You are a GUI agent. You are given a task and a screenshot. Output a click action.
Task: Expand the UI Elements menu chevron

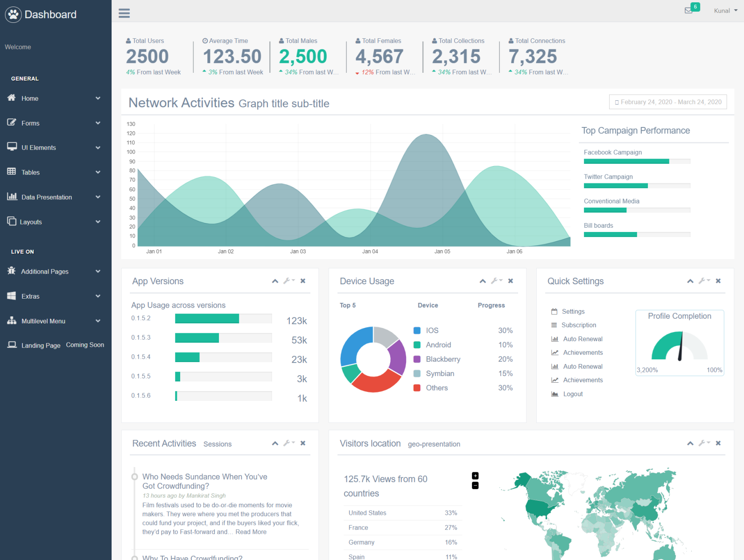pyautogui.click(x=98, y=147)
